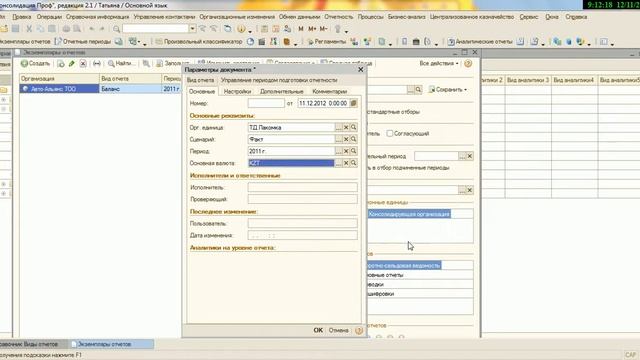Open the Справка menu
This screenshot has width=640, height=360.
pos(576,17)
